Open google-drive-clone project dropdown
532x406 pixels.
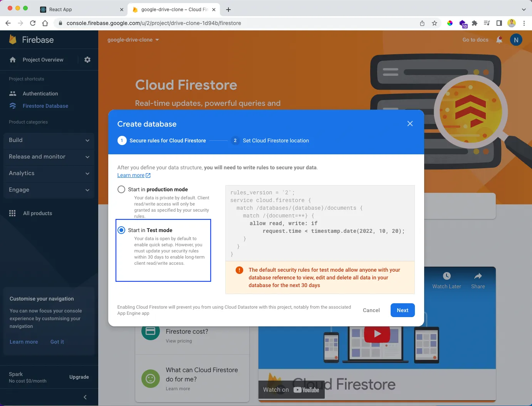[133, 40]
